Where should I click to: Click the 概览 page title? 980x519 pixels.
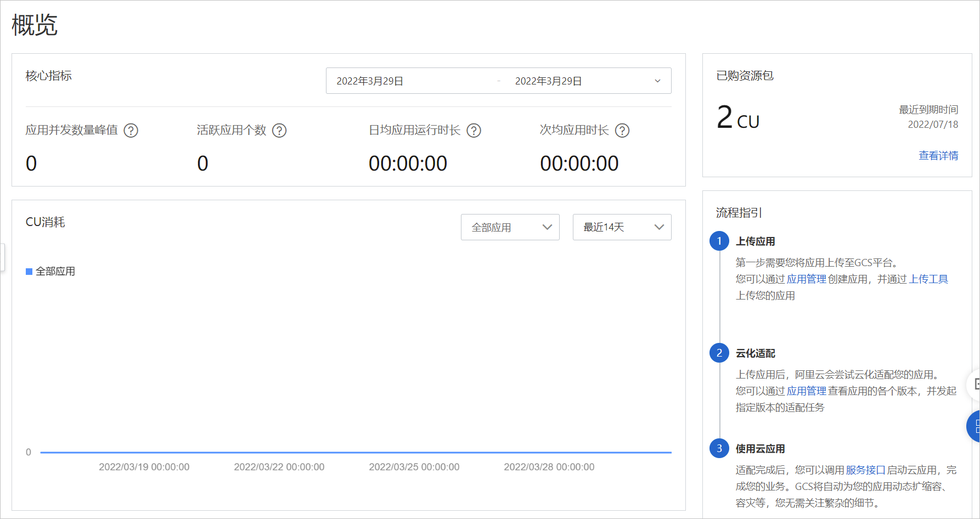click(35, 25)
